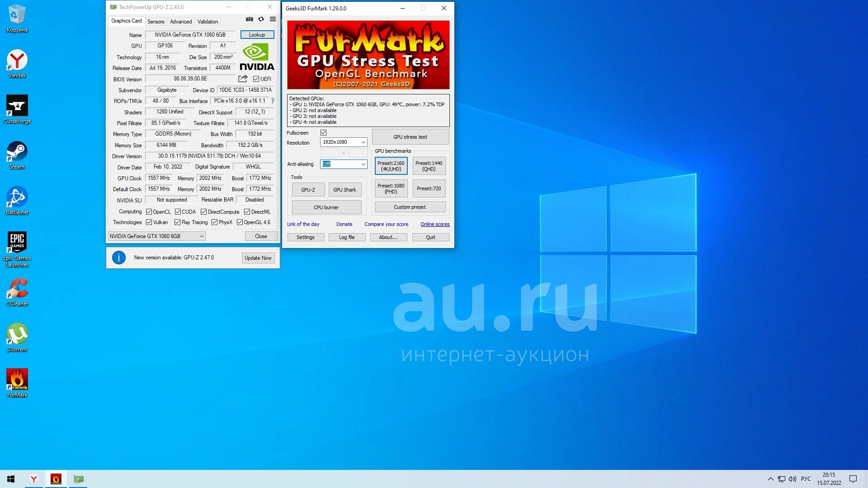Click the Custom preset button
This screenshot has width=868, height=488.
point(410,207)
